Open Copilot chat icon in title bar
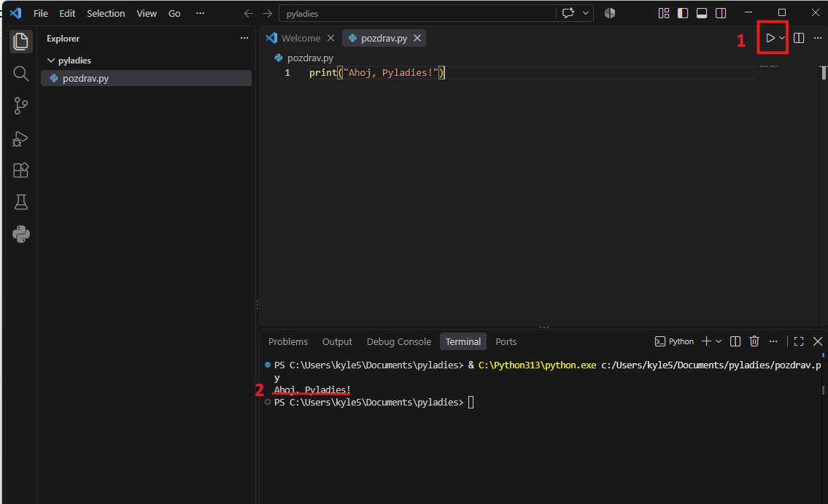This screenshot has width=828, height=504. tap(568, 13)
